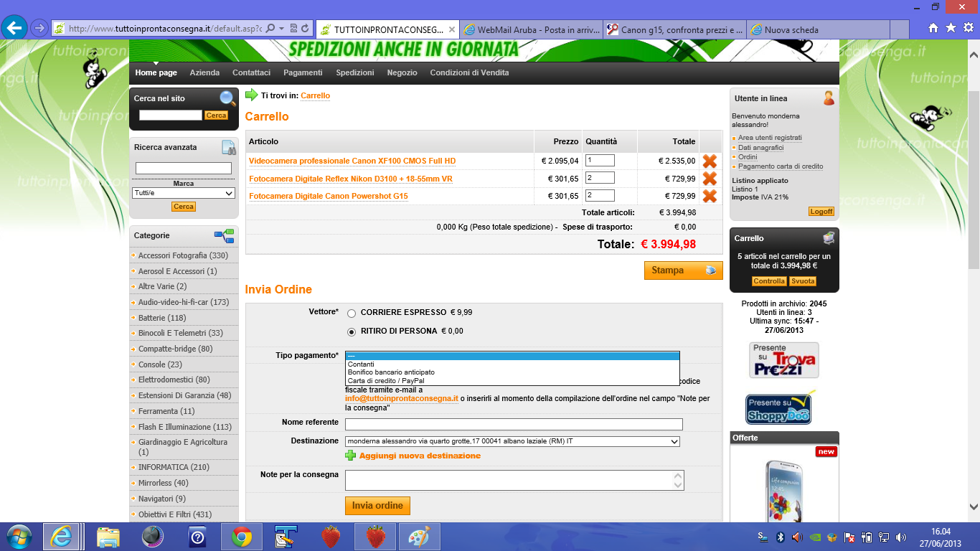
Task: Open Contattaci menu item
Action: click(251, 72)
